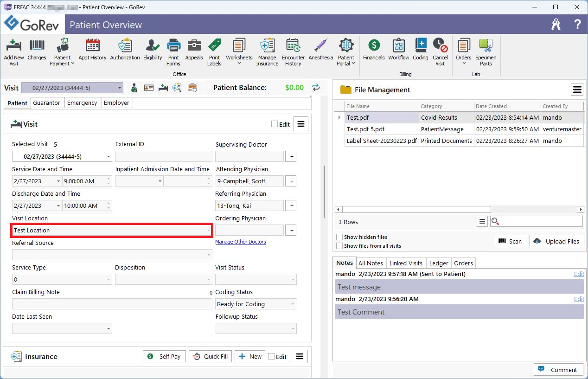Open the Charges barcode tool

pyautogui.click(x=37, y=50)
